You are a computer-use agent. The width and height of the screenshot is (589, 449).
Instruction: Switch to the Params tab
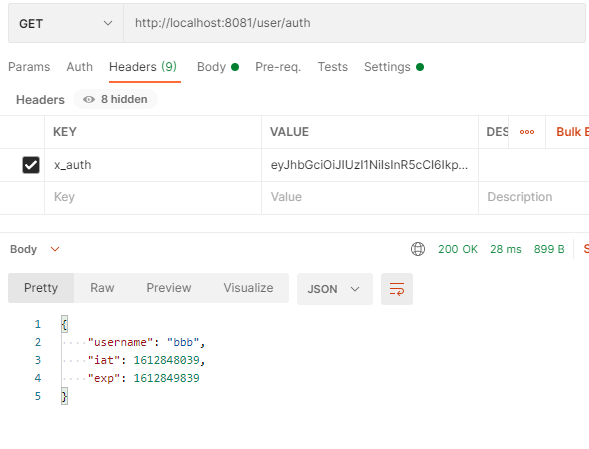tap(29, 67)
